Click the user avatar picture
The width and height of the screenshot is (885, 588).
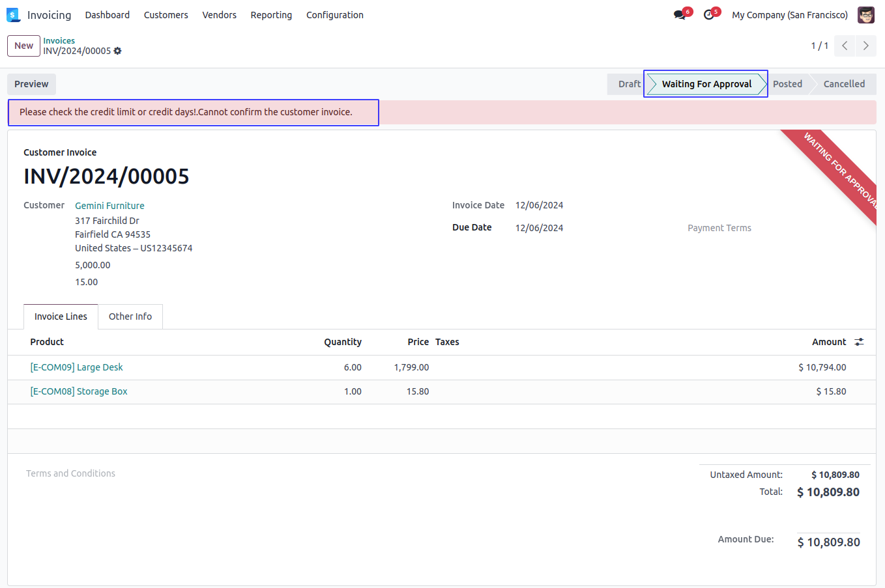click(865, 15)
